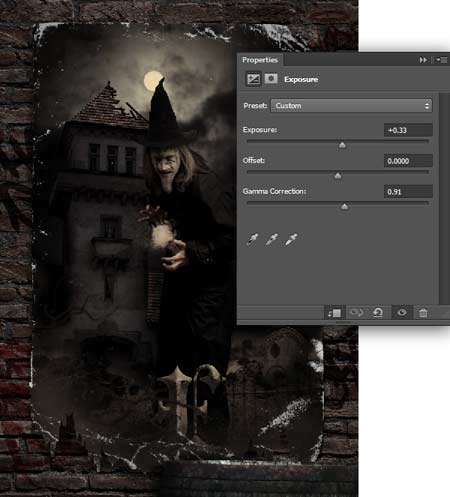This screenshot has height=497, width=450.
Task: Click the Exposure adjustment icon
Action: pyautogui.click(x=253, y=79)
